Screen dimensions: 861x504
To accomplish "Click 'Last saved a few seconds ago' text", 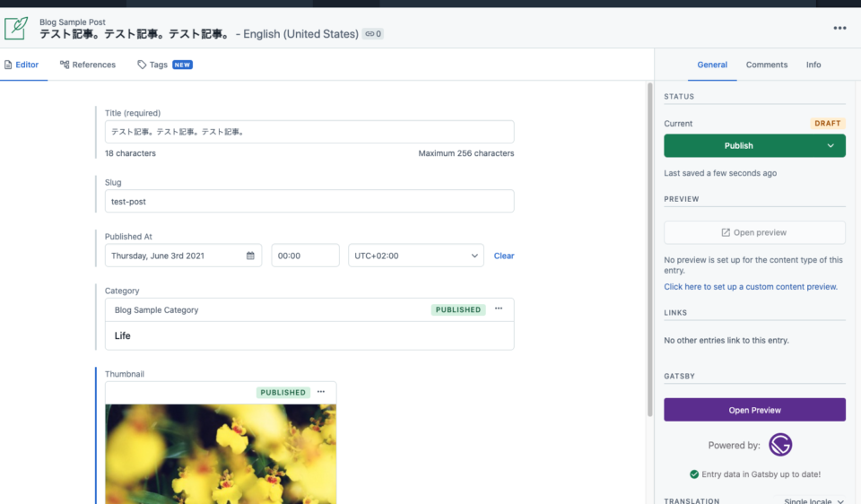I will 720,173.
